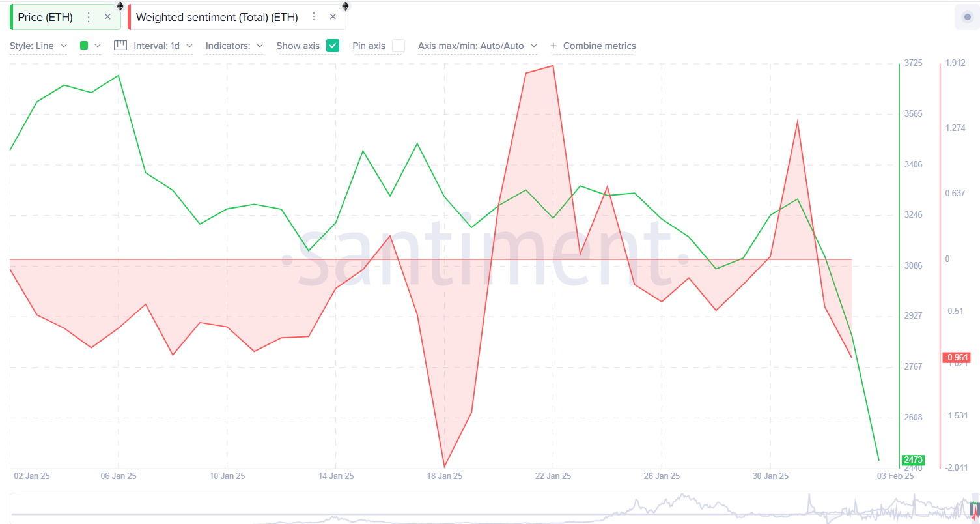
Task: Click the 1.912 sentiment axis label
Action: point(955,63)
